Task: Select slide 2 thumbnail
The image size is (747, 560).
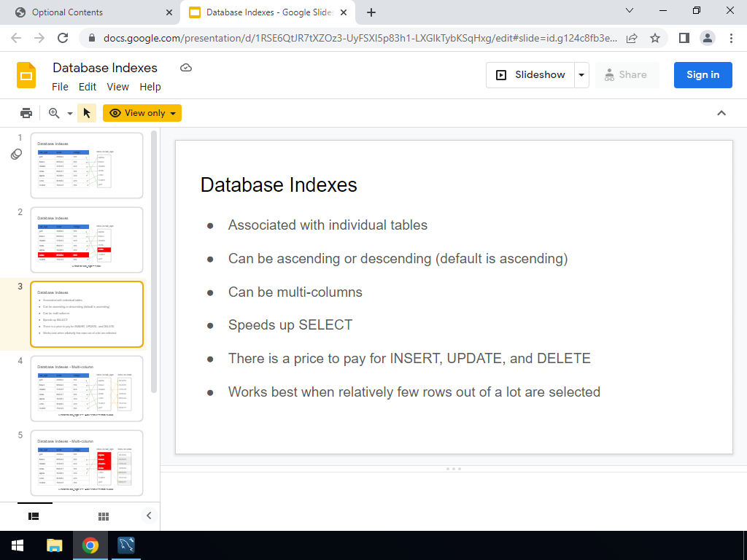Action: click(87, 239)
